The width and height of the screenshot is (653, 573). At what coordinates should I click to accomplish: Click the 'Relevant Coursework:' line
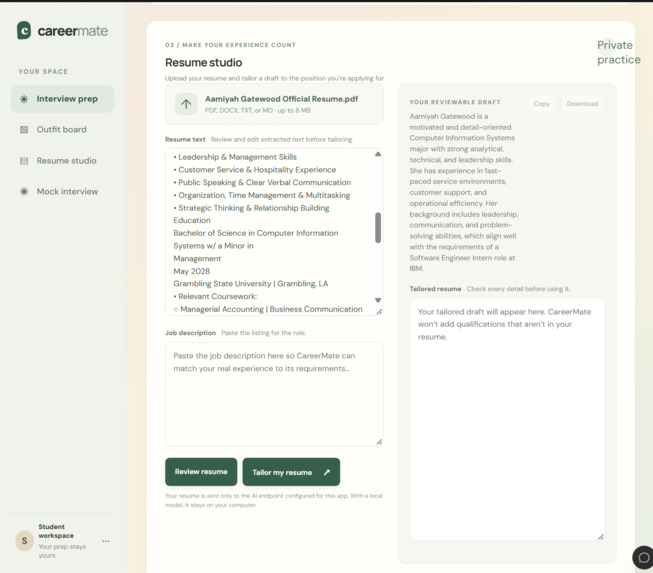pyautogui.click(x=215, y=296)
